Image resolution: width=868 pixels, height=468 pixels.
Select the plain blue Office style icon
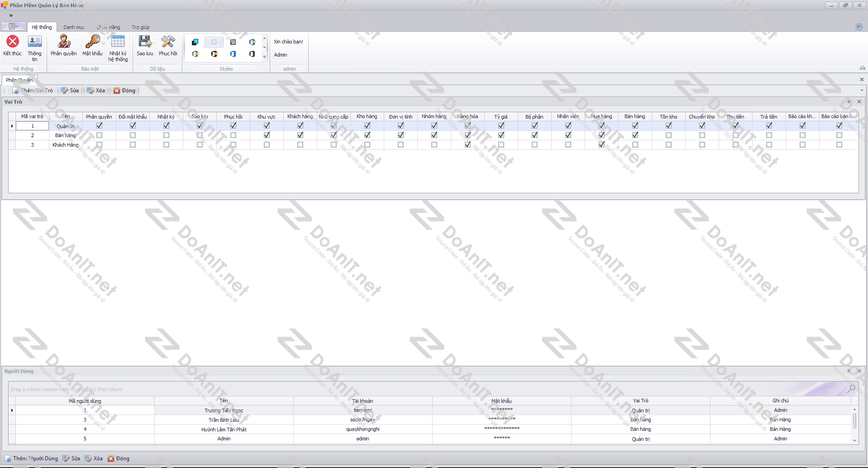click(233, 54)
